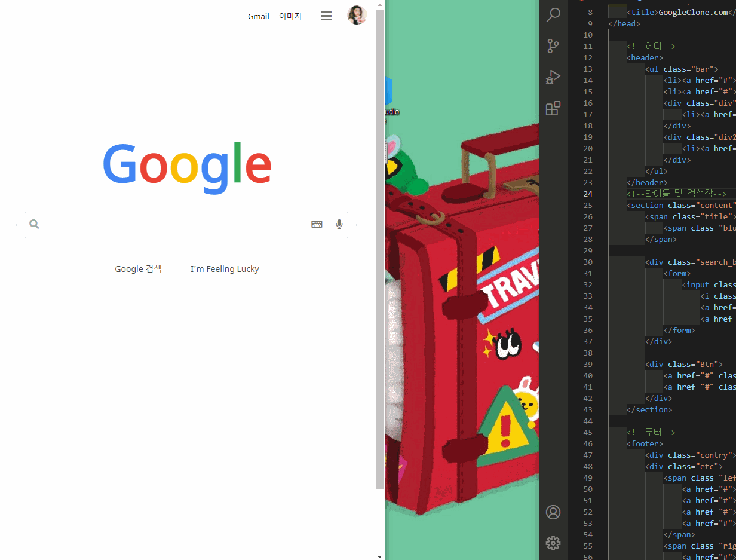Open the Search view in VS Code

pos(553,15)
